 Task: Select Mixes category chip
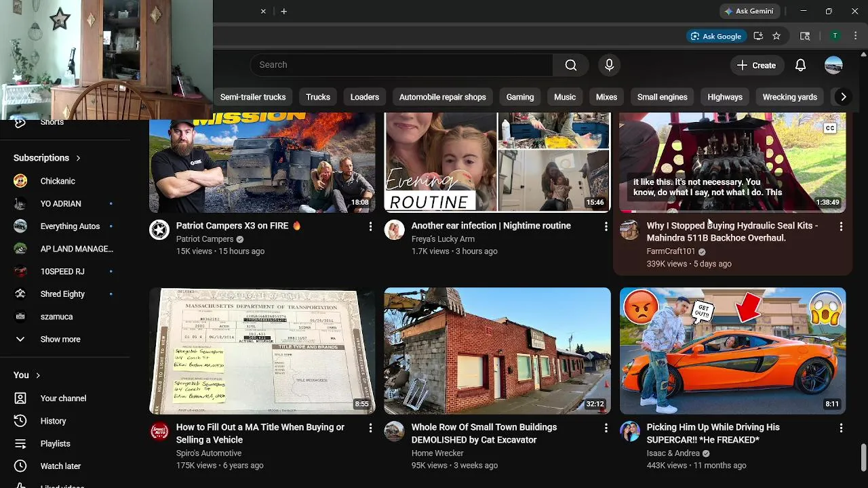pos(606,97)
